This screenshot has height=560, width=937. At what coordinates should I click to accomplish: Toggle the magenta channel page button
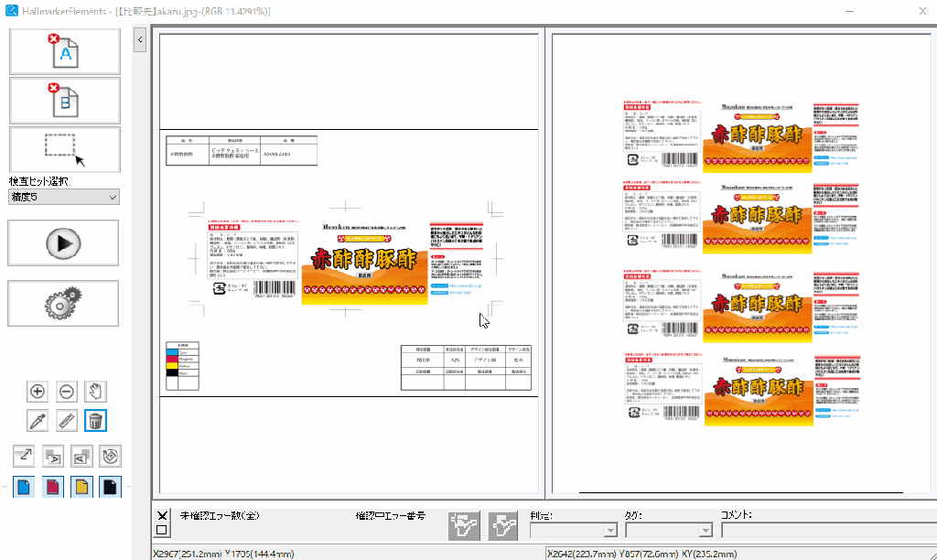pos(52,487)
